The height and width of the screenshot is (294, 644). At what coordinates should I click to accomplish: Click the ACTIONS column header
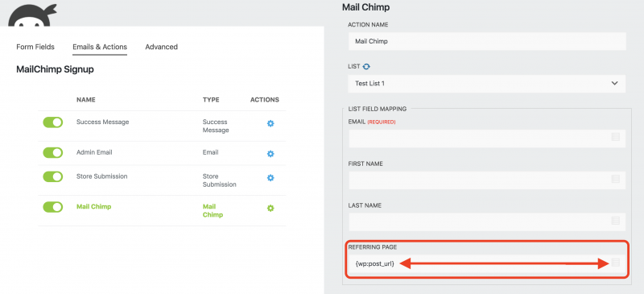[x=265, y=100]
